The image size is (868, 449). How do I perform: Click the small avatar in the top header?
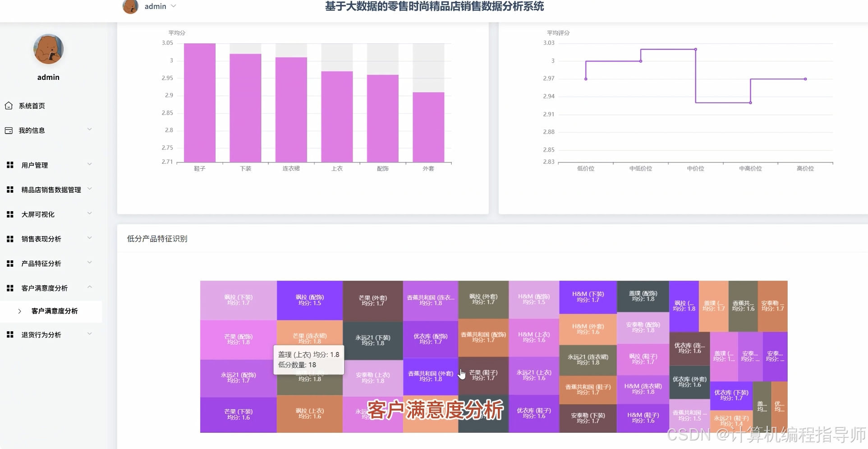click(130, 6)
